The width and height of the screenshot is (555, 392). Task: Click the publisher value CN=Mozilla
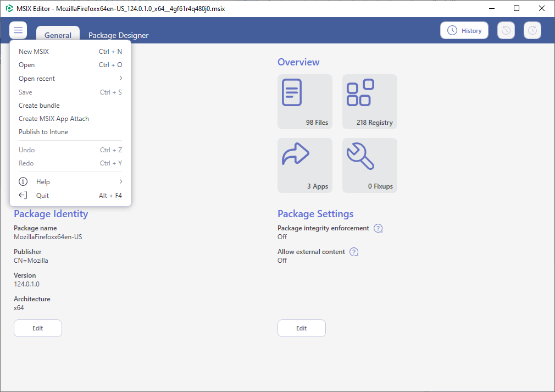[x=31, y=261]
